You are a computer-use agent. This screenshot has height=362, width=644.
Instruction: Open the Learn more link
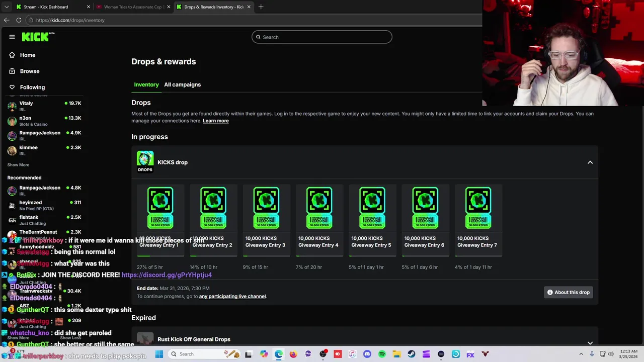pyautogui.click(x=215, y=121)
